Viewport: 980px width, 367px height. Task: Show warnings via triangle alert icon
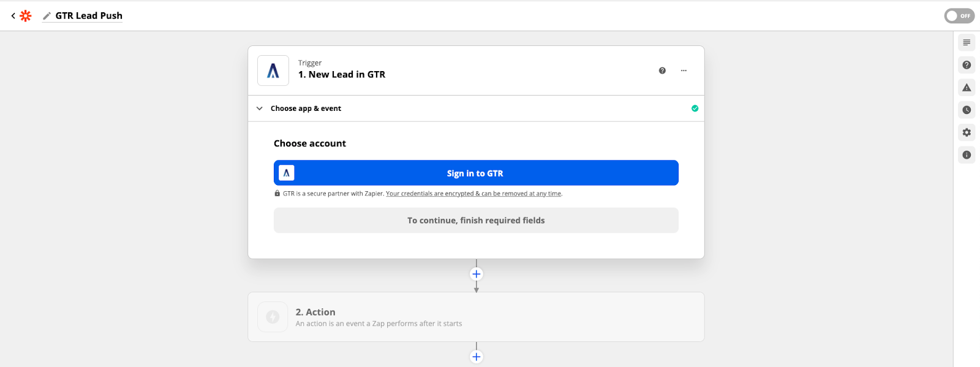[967, 88]
